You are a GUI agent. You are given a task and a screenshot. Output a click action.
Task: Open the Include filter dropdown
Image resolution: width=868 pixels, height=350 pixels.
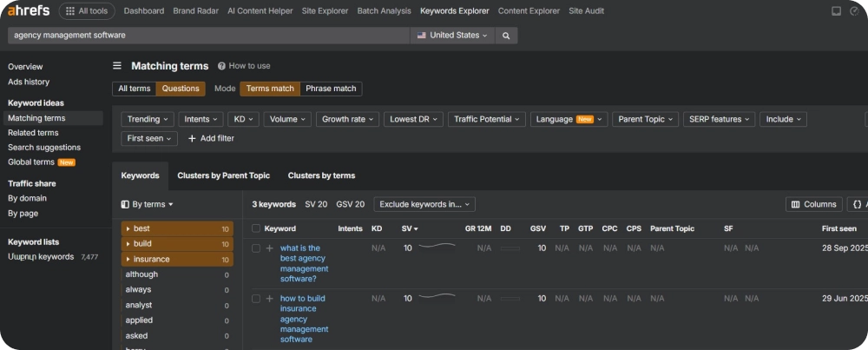point(783,119)
